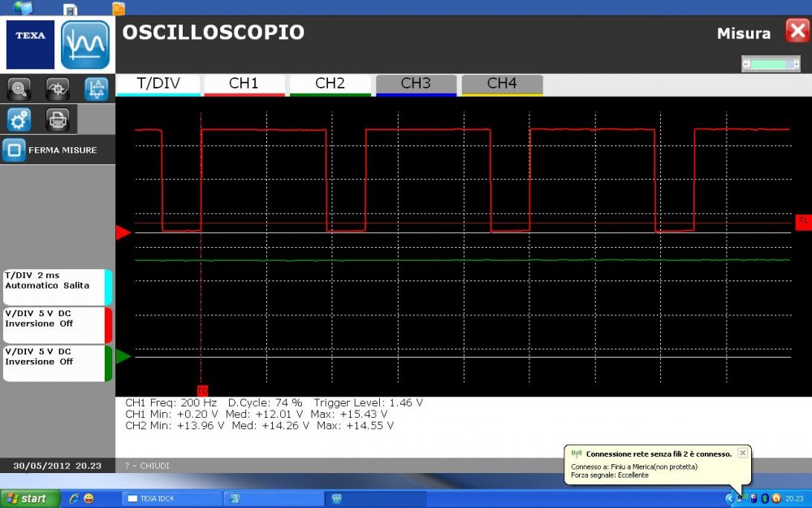Switch to the CH1 tab
Viewport: 812px width, 508px height.
(244, 84)
